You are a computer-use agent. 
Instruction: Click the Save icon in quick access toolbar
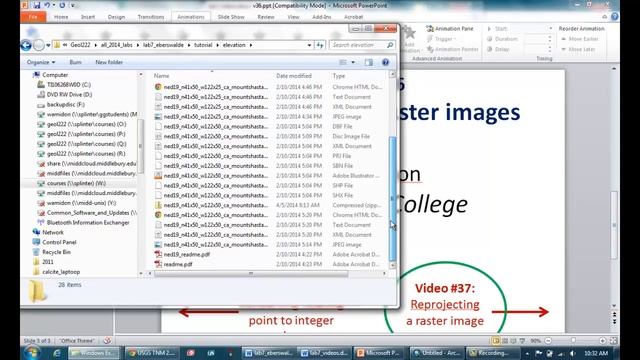tap(37, 5)
